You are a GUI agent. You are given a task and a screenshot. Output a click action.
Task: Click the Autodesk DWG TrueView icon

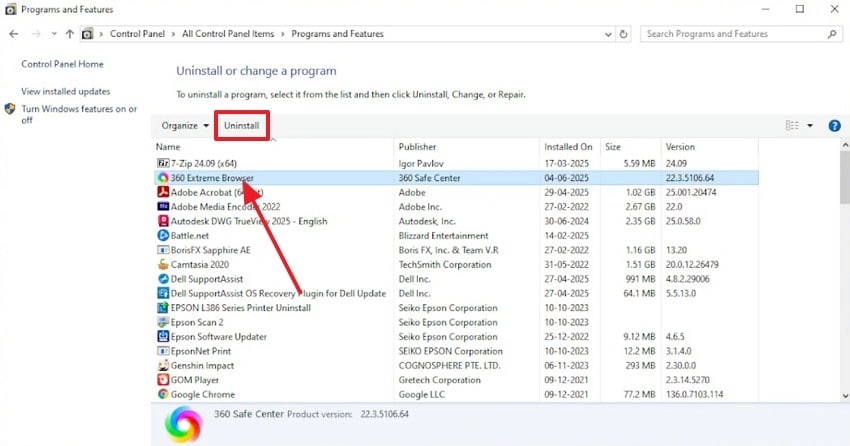pyautogui.click(x=163, y=221)
